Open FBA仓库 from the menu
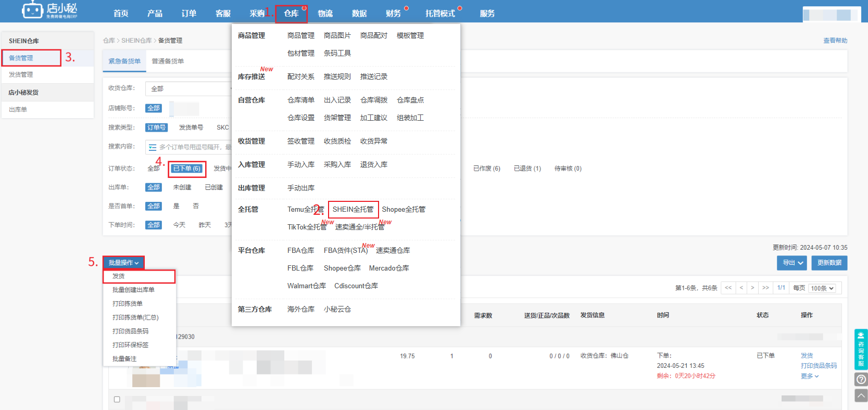 pos(301,250)
